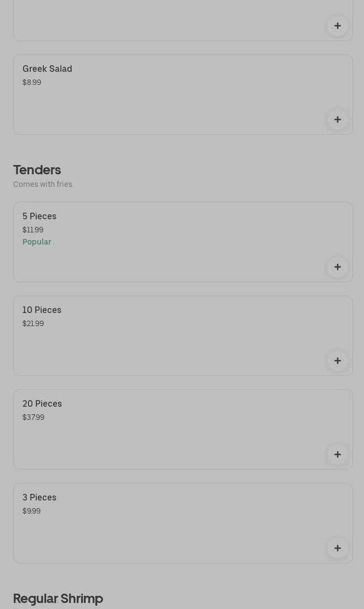Click the Tenders section heading
This screenshot has width=364, height=609.
37,170
